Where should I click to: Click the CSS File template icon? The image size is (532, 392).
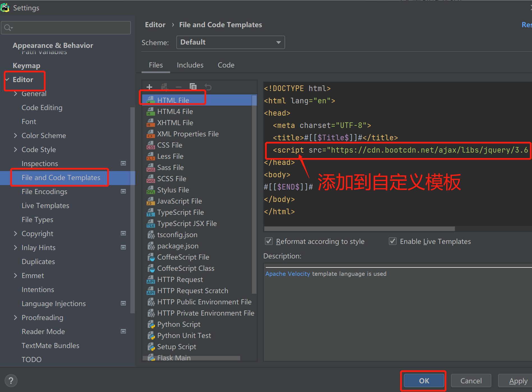pos(151,145)
